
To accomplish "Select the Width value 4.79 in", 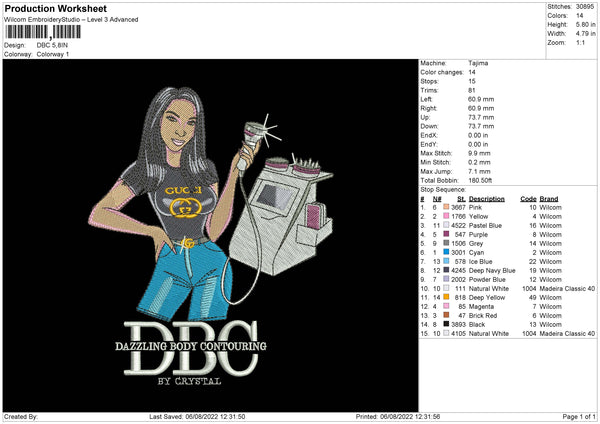I will pyautogui.click(x=585, y=34).
